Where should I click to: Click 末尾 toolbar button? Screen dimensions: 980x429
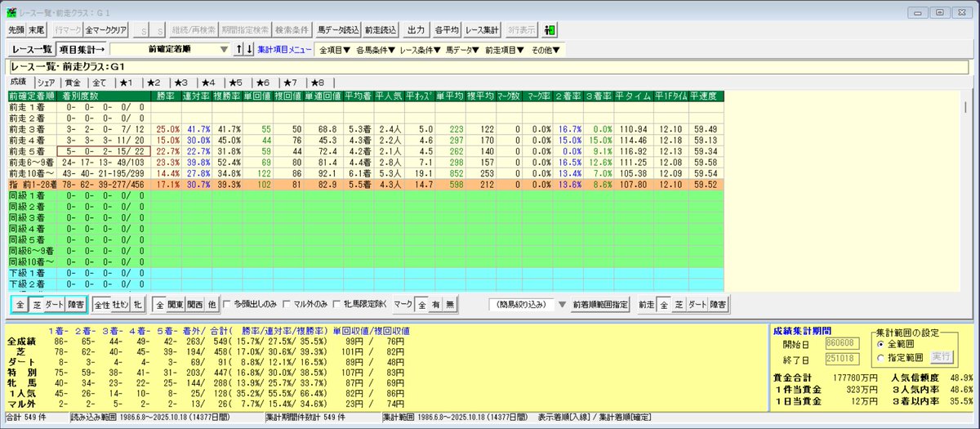point(36,29)
